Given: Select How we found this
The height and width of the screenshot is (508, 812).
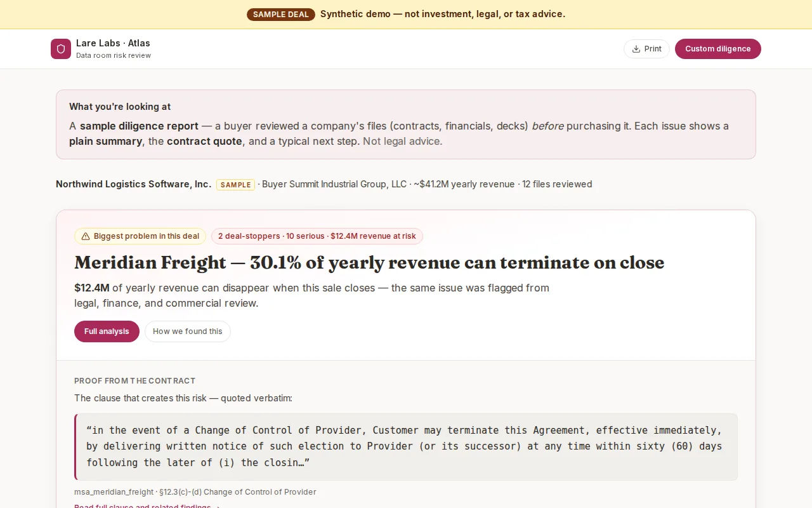Looking at the screenshot, I should click(188, 331).
